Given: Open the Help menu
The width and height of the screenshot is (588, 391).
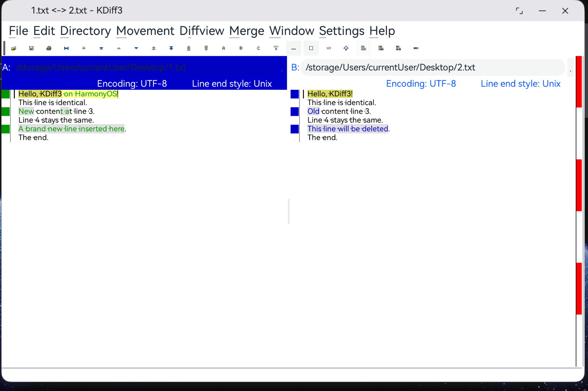Looking at the screenshot, I should tap(382, 31).
